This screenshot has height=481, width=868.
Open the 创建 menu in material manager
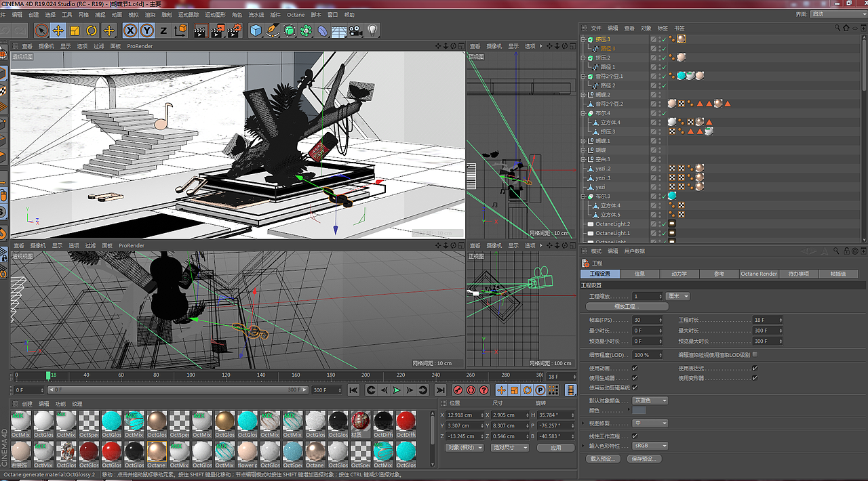pyautogui.click(x=27, y=404)
